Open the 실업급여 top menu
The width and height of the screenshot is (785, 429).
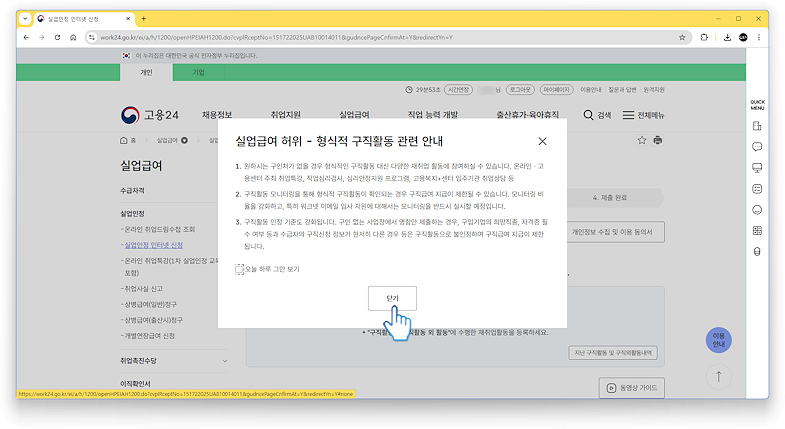tap(354, 115)
